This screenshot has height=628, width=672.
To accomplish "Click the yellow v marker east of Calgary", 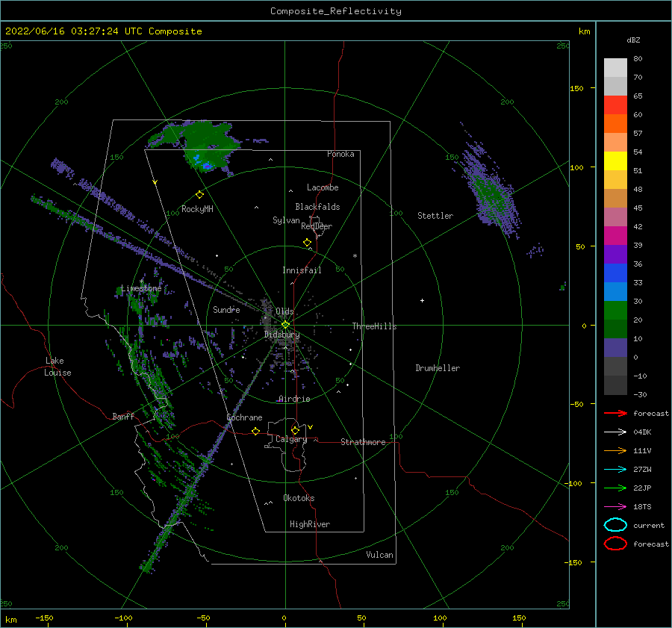I will (311, 427).
